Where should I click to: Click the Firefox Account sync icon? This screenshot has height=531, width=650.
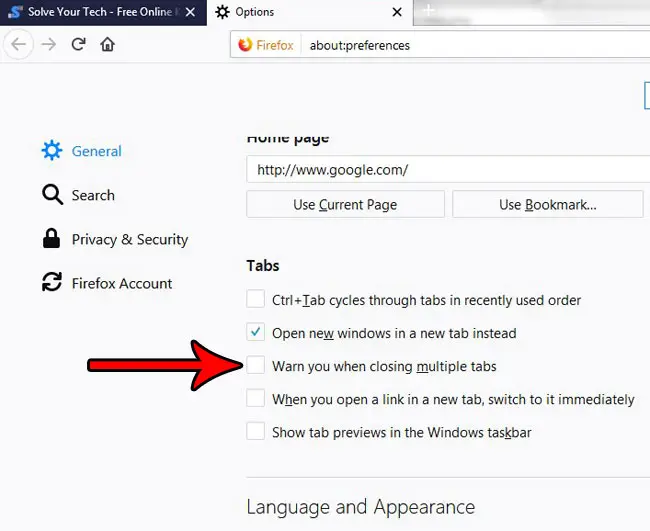click(51, 283)
